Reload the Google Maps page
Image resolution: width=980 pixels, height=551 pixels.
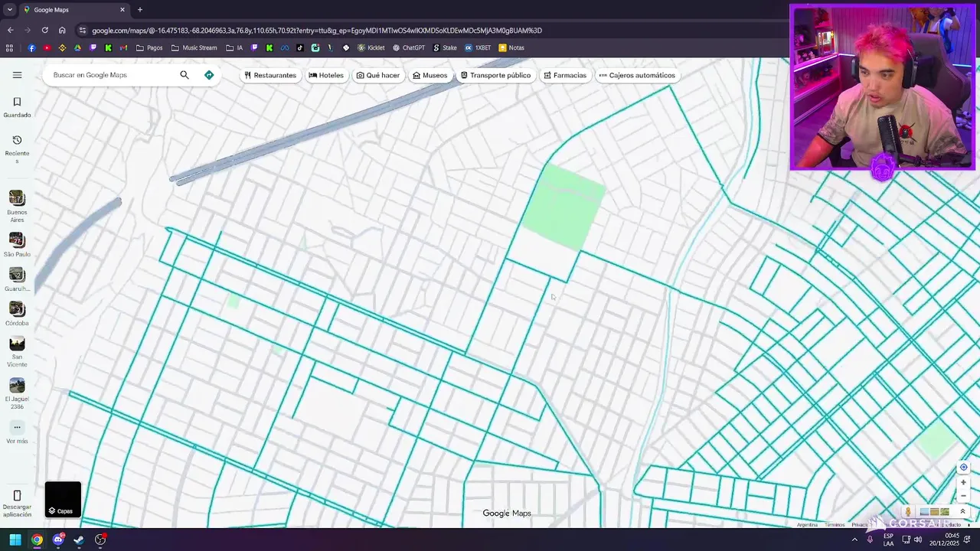pyautogui.click(x=45, y=31)
